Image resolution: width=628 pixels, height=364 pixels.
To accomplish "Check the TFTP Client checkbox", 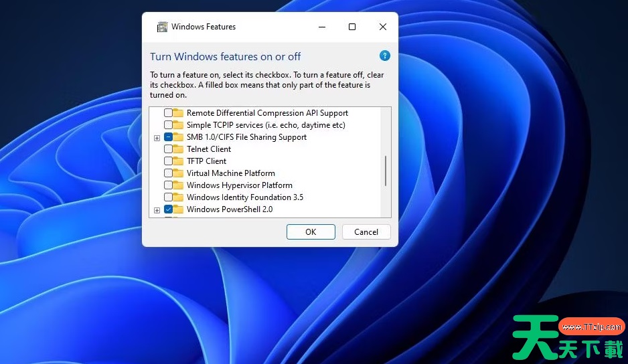I will tap(168, 161).
